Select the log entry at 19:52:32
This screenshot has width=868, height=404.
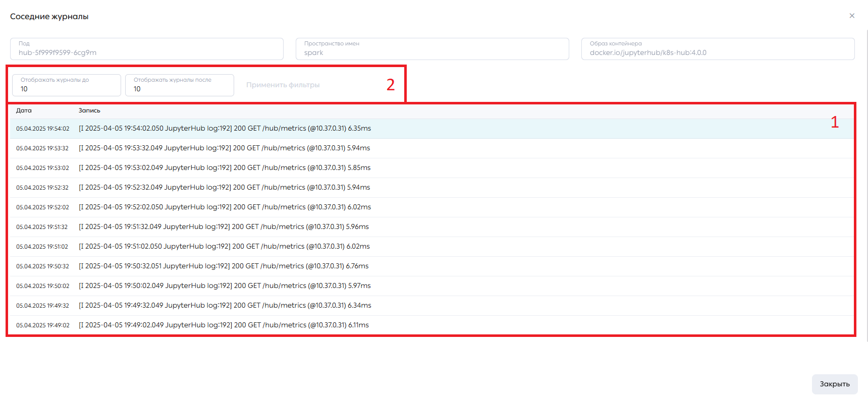coord(431,188)
